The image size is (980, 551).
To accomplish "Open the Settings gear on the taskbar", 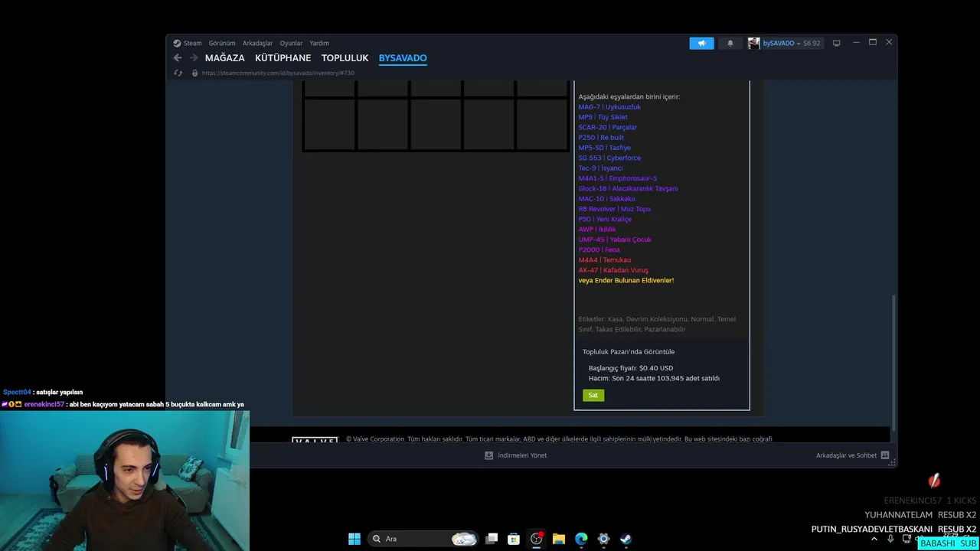I will tap(603, 539).
